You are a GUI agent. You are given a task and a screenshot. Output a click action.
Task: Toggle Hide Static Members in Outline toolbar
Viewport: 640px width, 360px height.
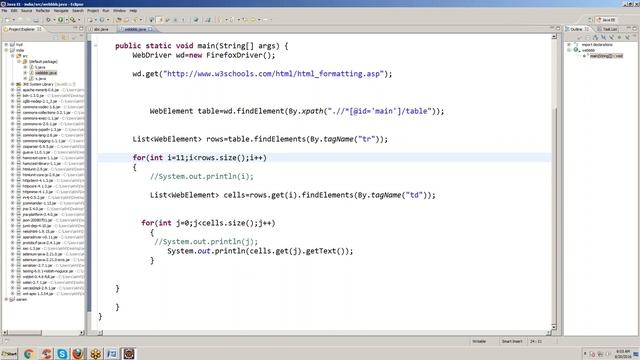611,37
